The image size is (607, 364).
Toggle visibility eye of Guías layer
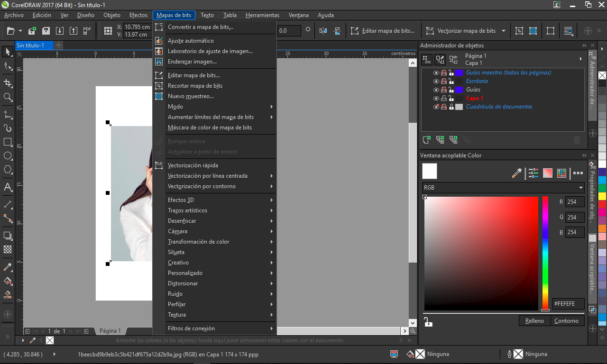point(436,90)
